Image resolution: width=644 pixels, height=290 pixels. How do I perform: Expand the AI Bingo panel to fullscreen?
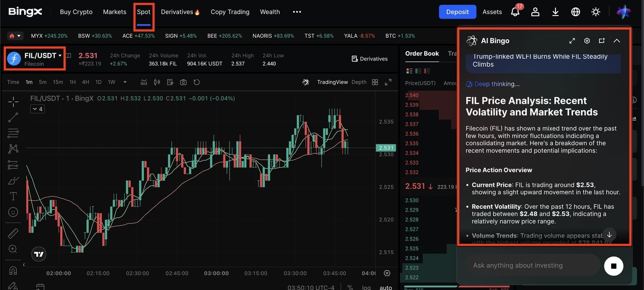pyautogui.click(x=572, y=41)
